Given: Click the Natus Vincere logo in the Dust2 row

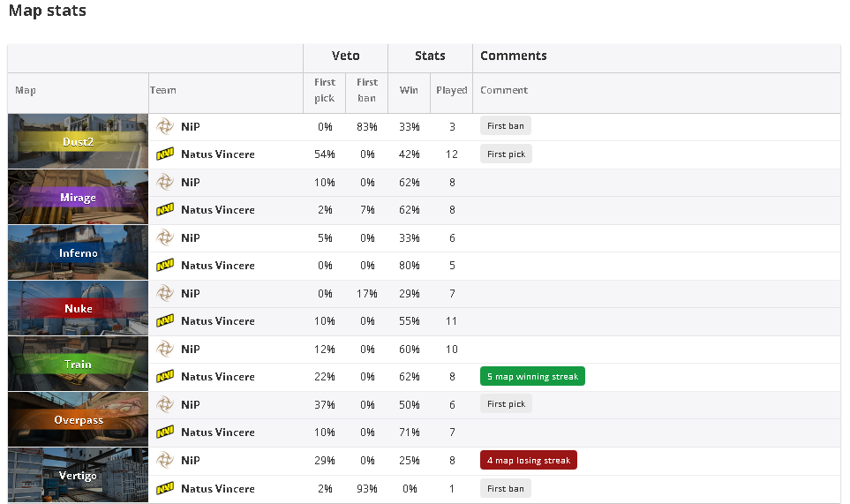Looking at the screenshot, I should pyautogui.click(x=165, y=154).
